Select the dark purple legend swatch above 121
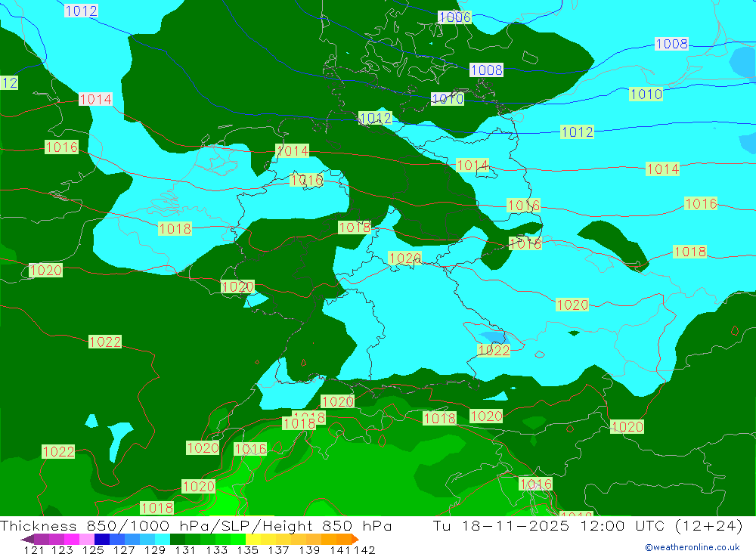This screenshot has height=554, width=756. tap(42, 539)
